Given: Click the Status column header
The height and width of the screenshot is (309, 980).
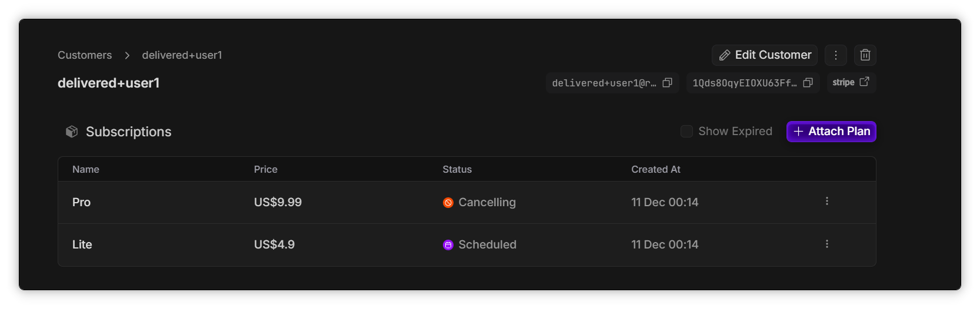Looking at the screenshot, I should click(457, 170).
